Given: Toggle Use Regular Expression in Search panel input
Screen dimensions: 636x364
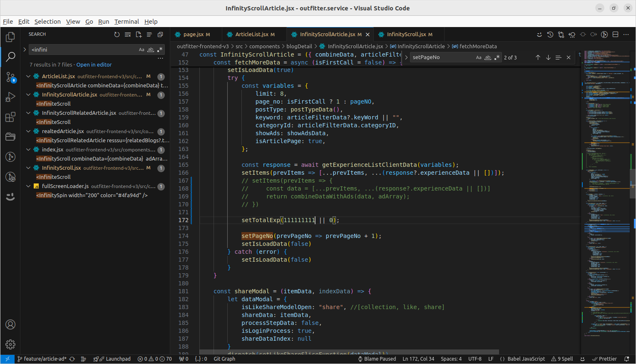Looking at the screenshot, I should coord(160,50).
